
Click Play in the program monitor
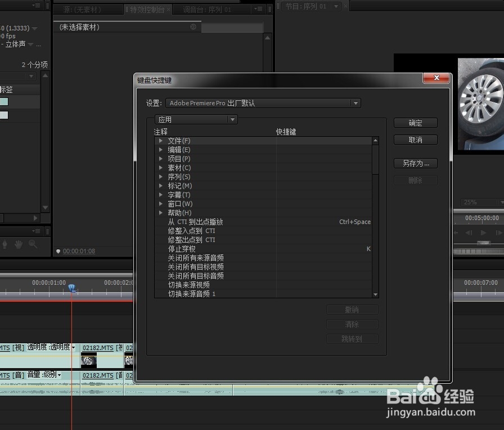483,232
